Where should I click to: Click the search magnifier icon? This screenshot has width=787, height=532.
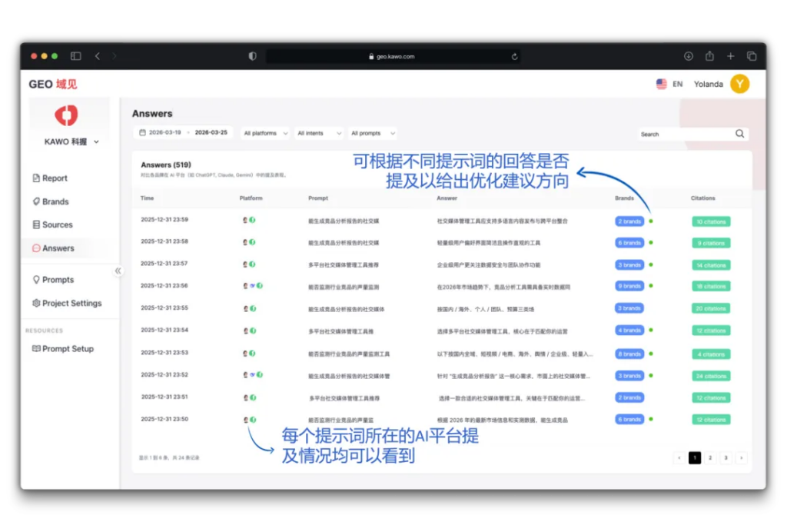point(739,133)
